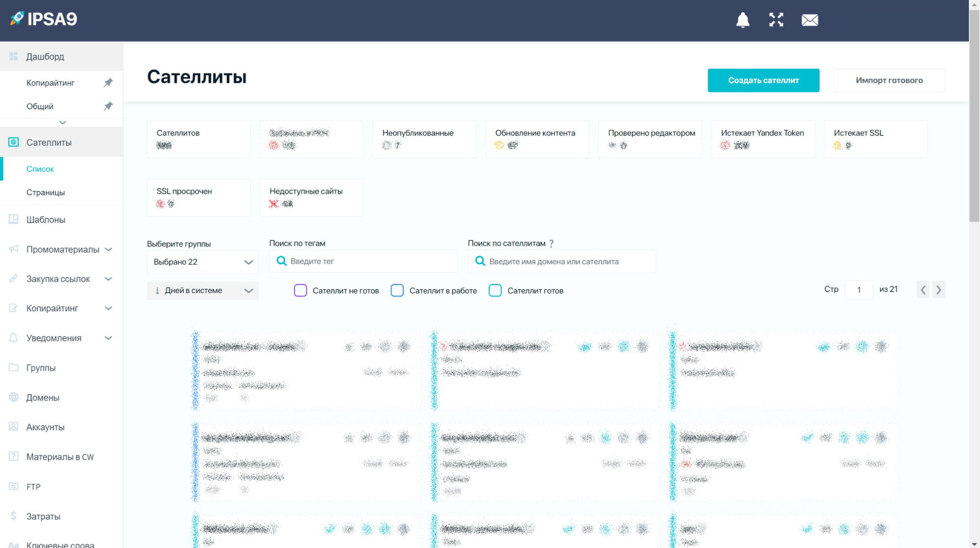Open messages via envelope icon
Image resolution: width=980 pixels, height=548 pixels.
pos(810,20)
